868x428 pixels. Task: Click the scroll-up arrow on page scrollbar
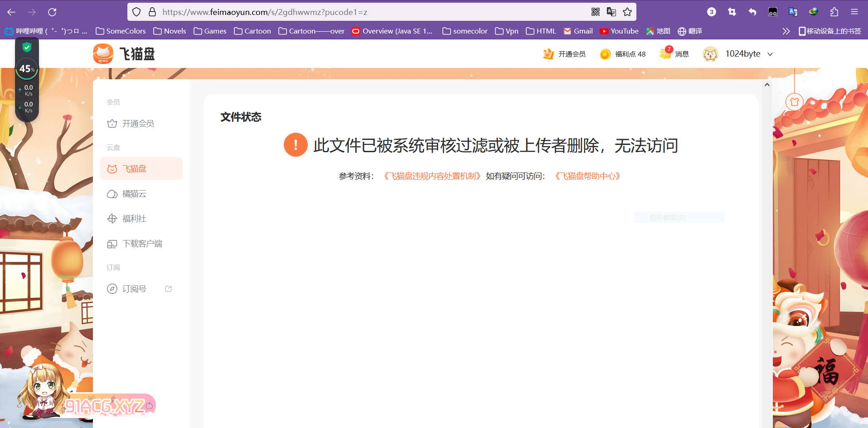767,85
